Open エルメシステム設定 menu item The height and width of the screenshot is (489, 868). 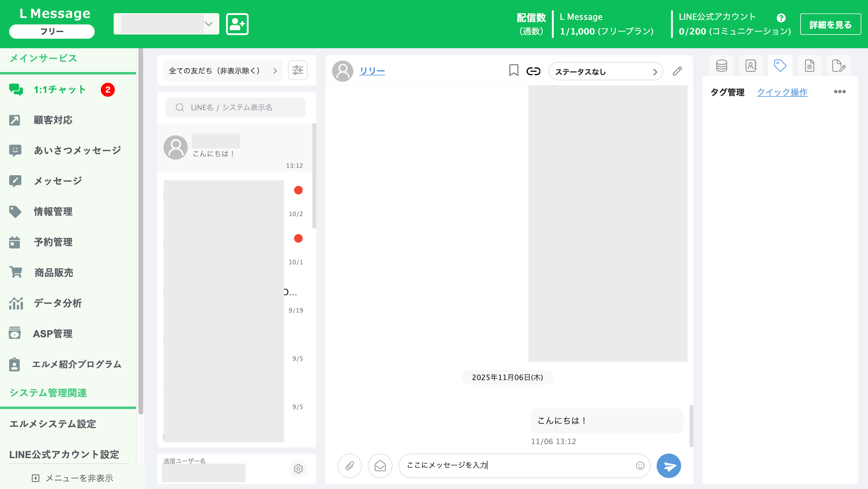[53, 424]
